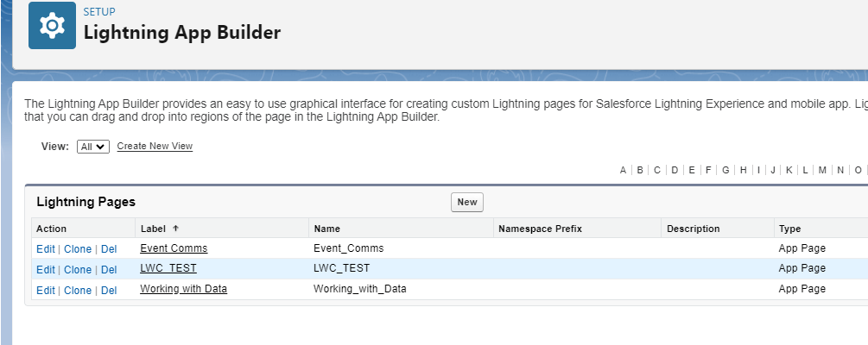The height and width of the screenshot is (345, 868).
Task: Sort by the Description column header
Action: coord(693,229)
